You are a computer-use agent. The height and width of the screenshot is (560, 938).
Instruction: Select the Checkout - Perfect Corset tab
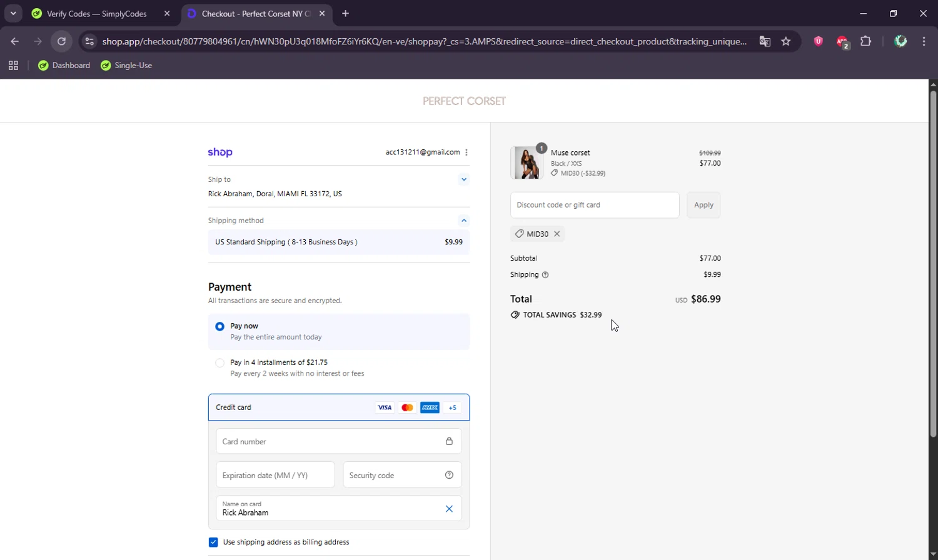tap(257, 13)
